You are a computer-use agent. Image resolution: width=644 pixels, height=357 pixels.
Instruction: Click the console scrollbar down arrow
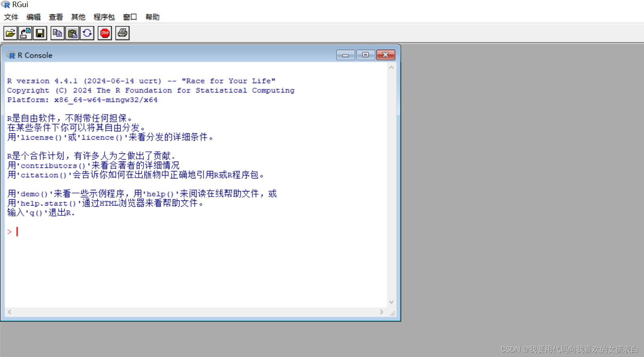pos(392,302)
